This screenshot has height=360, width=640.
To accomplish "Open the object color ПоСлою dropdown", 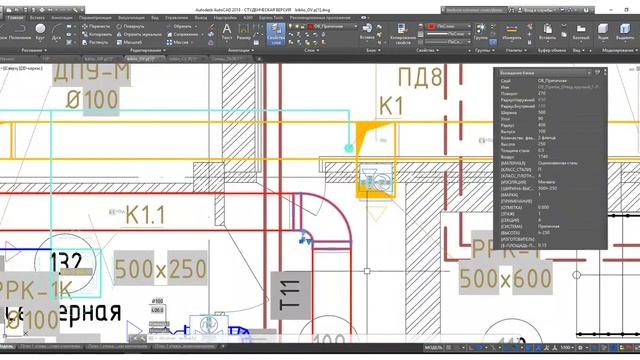I will [x=449, y=26].
